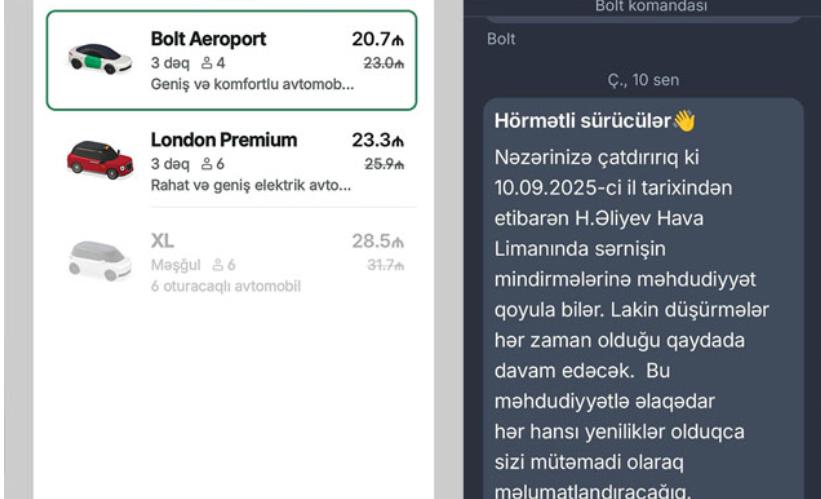Select the Bolt Aeroport car icon
Screen dimensions: 821x499
99,60
